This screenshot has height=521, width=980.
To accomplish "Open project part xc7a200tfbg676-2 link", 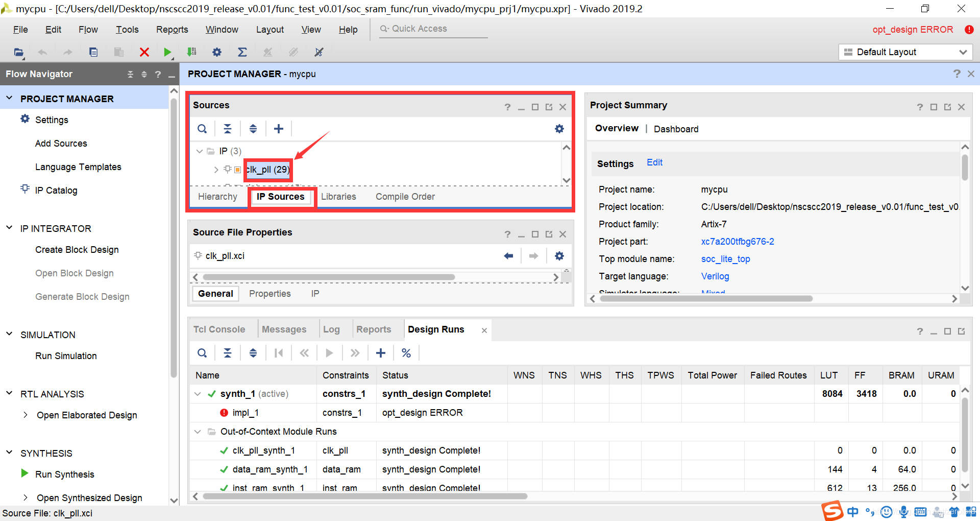I will point(738,242).
